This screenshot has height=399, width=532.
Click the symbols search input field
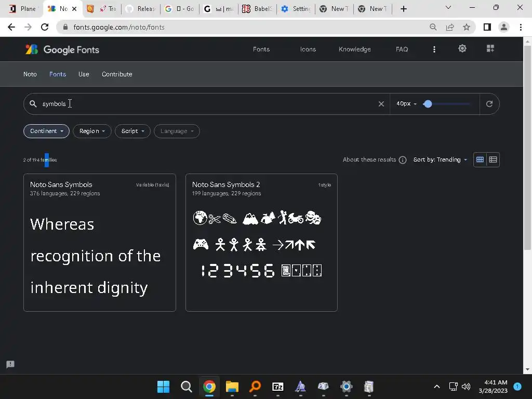click(x=207, y=104)
